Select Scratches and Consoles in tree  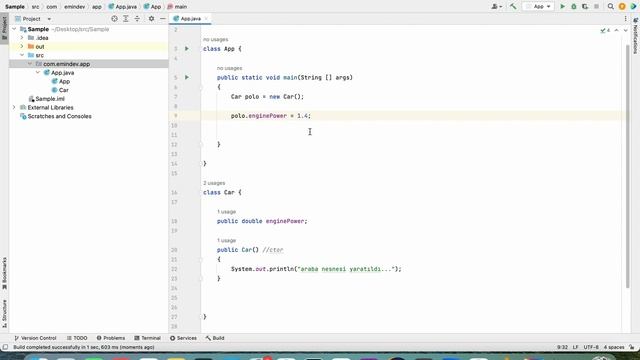60,116
